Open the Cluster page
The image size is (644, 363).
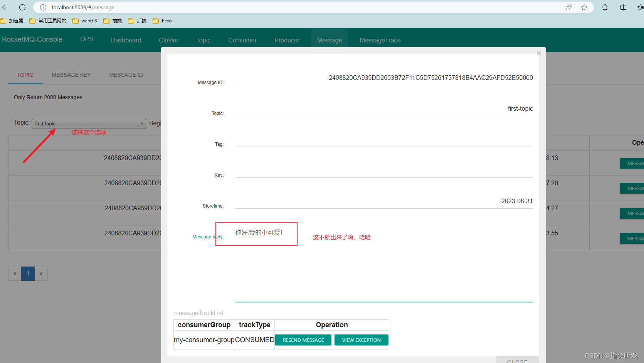click(168, 40)
